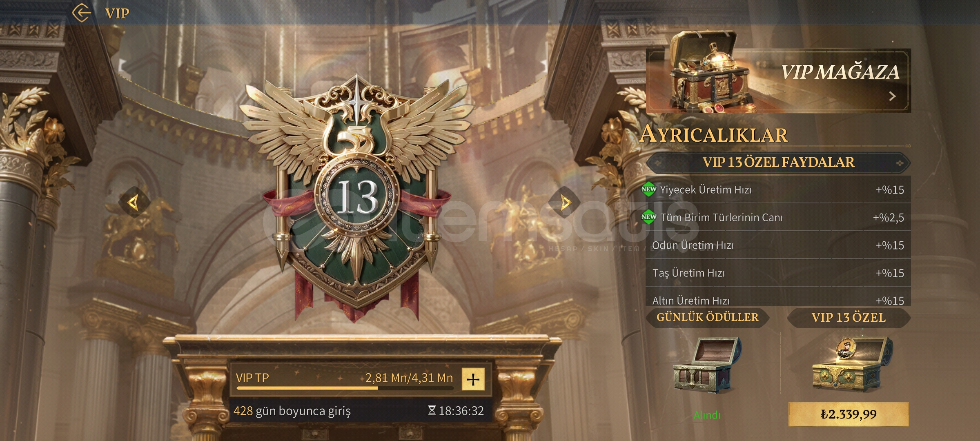The image size is (980, 441).
Task: Click the VIP TP progress bar
Action: [345, 388]
